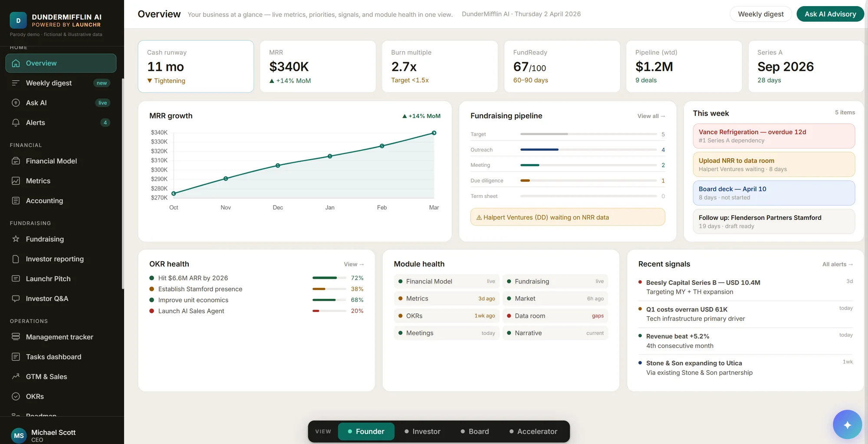868x444 pixels.
Task: Open Beesly Capital Series B signal
Action: click(745, 287)
